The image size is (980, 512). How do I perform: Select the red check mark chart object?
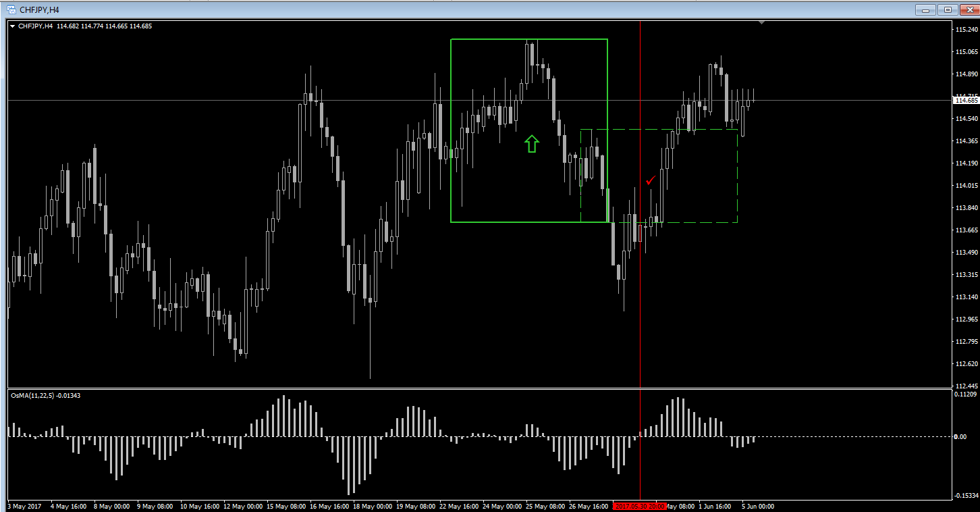tap(651, 180)
